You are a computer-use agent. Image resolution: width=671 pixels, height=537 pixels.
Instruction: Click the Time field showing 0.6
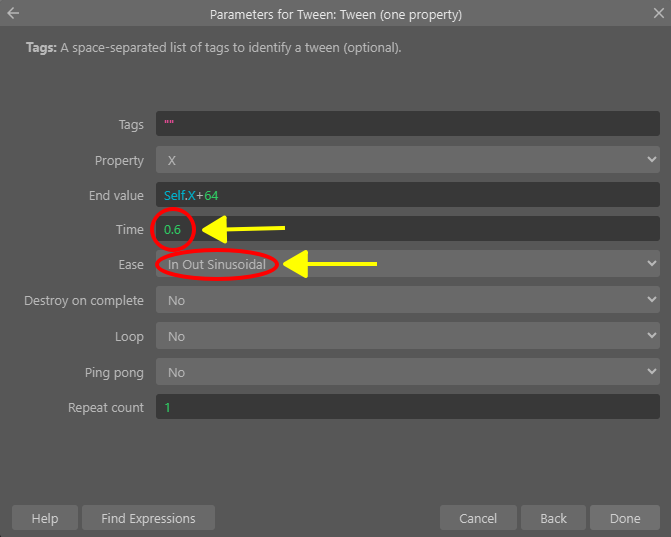[407, 229]
